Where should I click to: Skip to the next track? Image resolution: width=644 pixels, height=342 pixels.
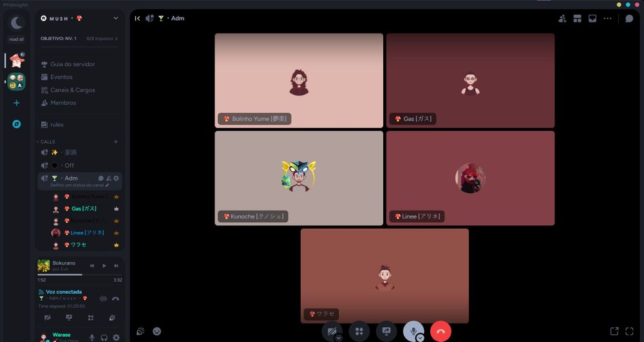(x=116, y=266)
